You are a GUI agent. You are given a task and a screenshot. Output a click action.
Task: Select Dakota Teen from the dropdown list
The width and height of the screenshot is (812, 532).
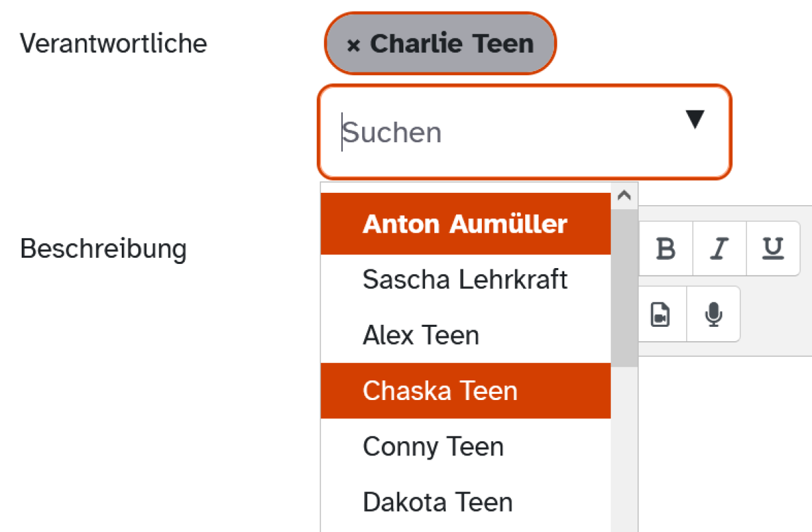[x=466, y=502]
